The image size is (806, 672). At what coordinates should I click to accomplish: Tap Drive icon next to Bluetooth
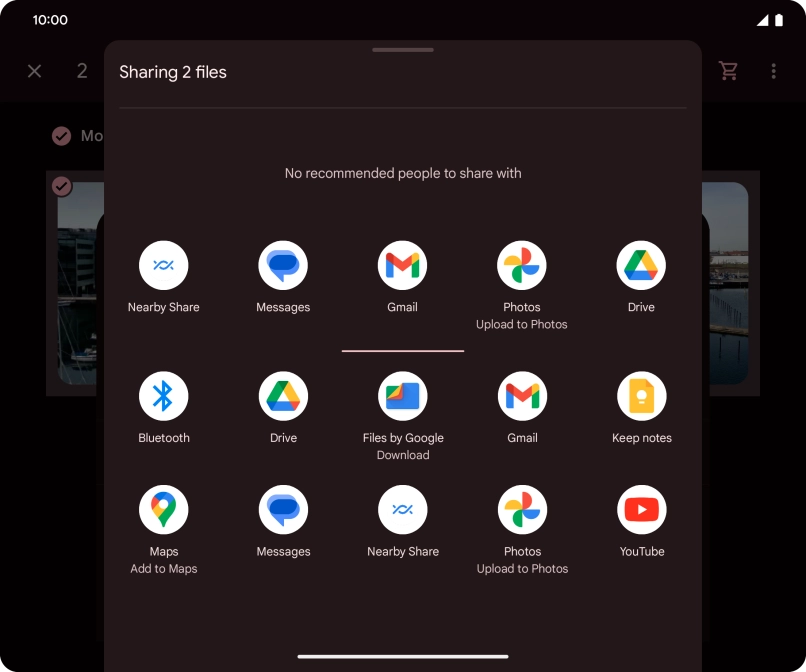283,397
